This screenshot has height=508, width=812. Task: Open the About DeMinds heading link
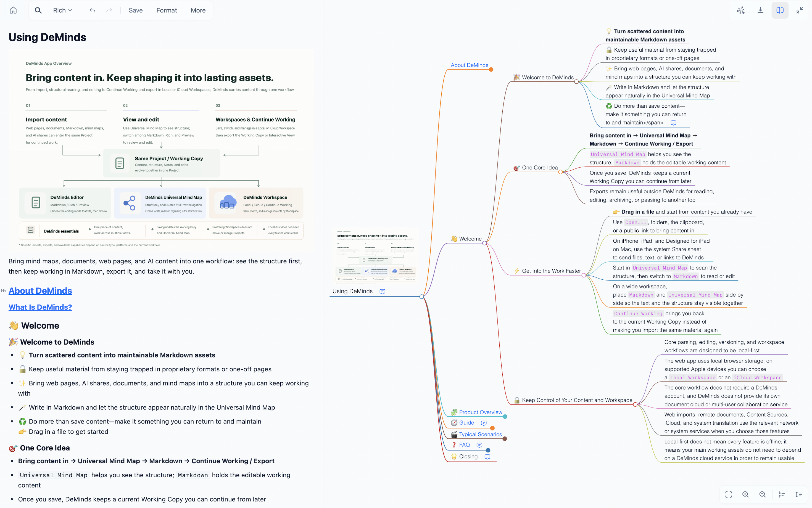tap(40, 291)
